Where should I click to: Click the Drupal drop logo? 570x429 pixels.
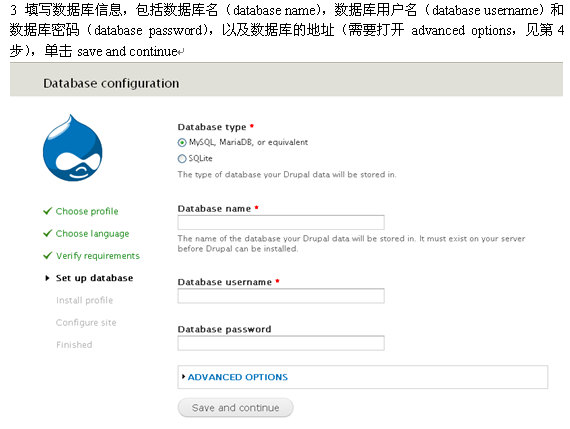(73, 148)
